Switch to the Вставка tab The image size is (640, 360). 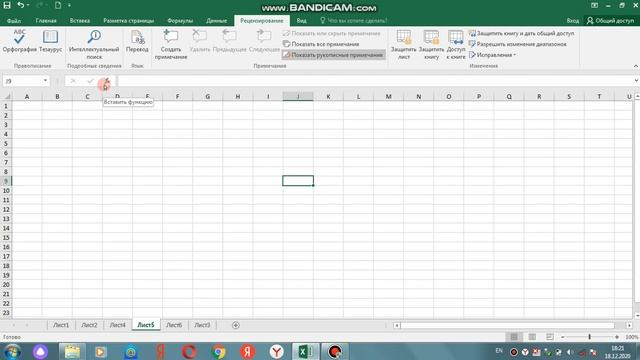[x=80, y=20]
